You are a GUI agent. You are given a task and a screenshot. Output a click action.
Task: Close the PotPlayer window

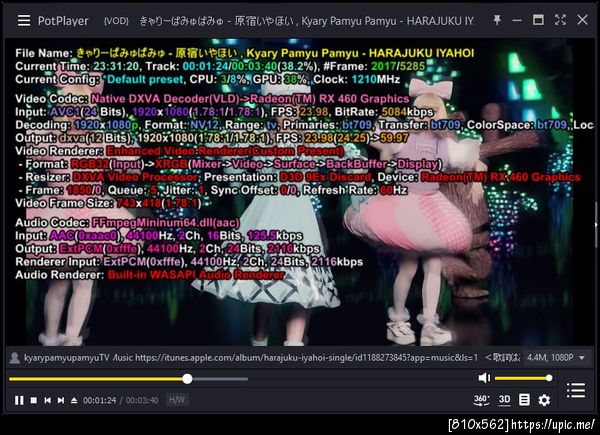[x=582, y=20]
